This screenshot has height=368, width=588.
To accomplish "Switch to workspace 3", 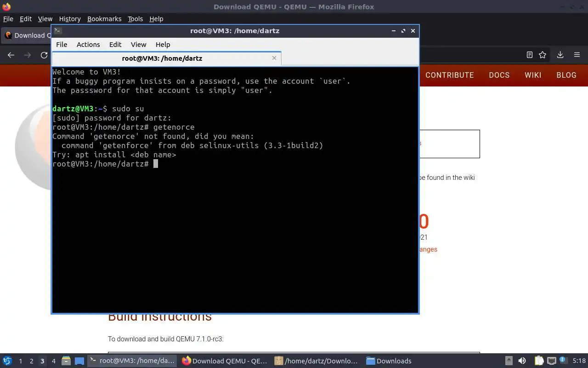I will [x=42, y=361].
